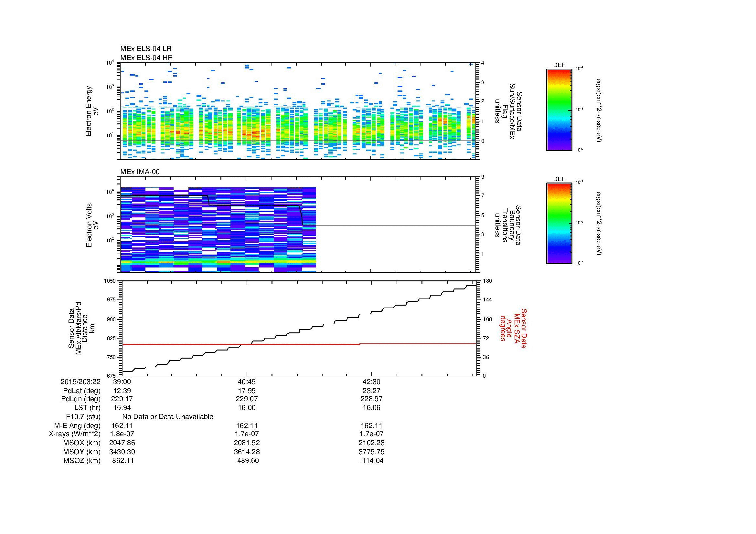The width and height of the screenshot is (756, 534).
Task: Click the 'LST (hr)' row label
Action: pyautogui.click(x=88, y=408)
